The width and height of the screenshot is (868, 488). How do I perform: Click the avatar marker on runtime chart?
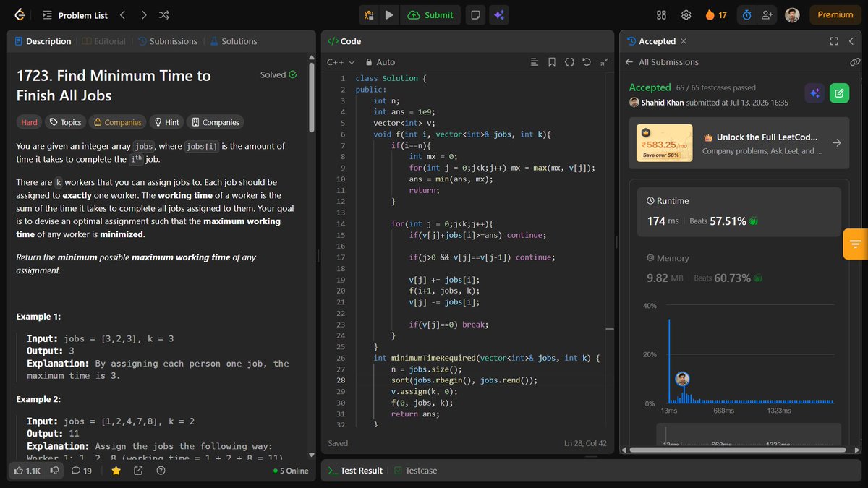tap(682, 379)
